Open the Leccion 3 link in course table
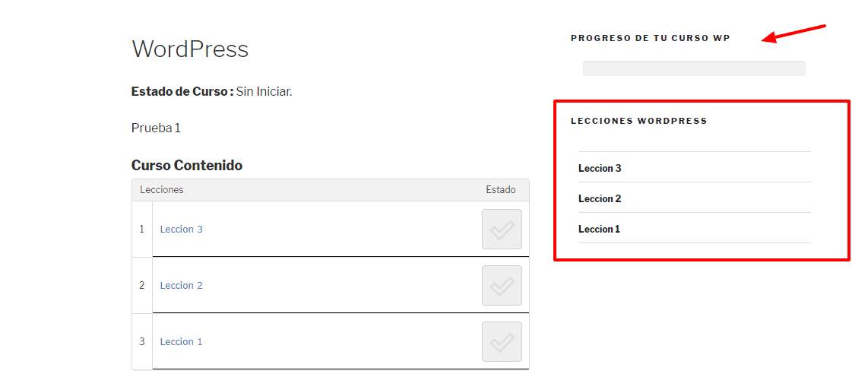 pyautogui.click(x=181, y=230)
